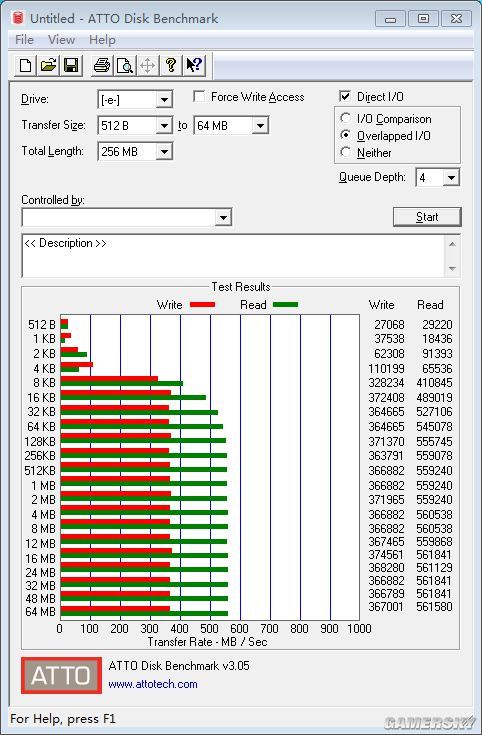Visit the www.attotech.com link
Image resolution: width=482 pixels, height=735 pixels.
(x=153, y=684)
